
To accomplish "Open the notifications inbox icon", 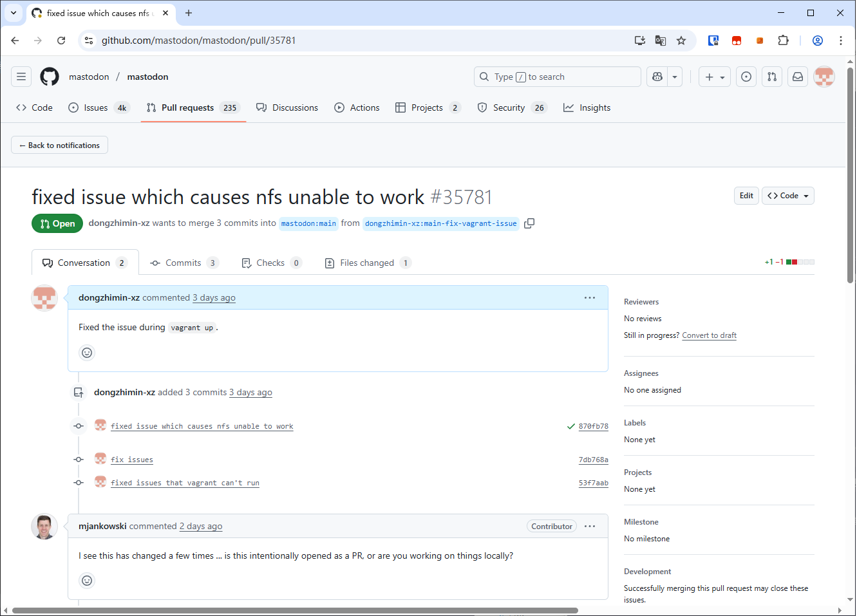I will (798, 77).
